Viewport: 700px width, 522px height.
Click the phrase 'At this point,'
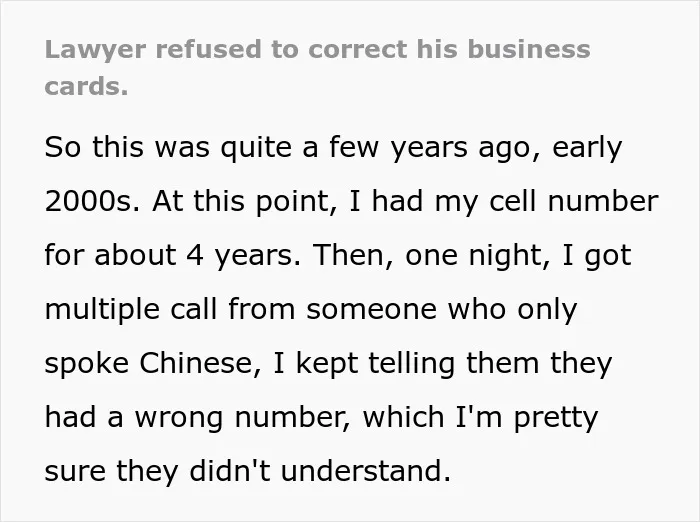[x=244, y=202]
